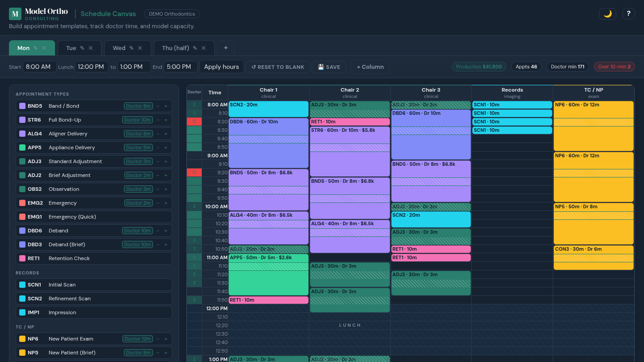Click the RET1 pink color swatch
This screenshot has height=362, width=644.
click(x=22, y=258)
